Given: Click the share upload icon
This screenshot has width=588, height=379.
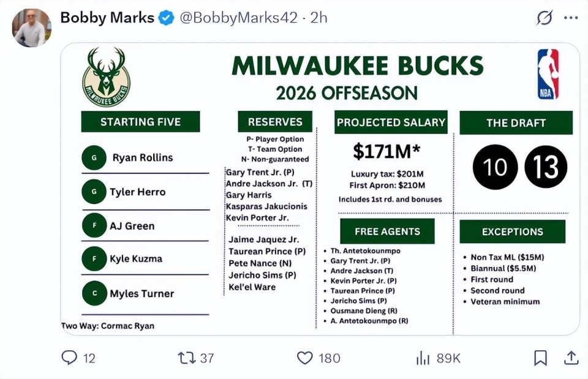Looking at the screenshot, I should click(571, 358).
